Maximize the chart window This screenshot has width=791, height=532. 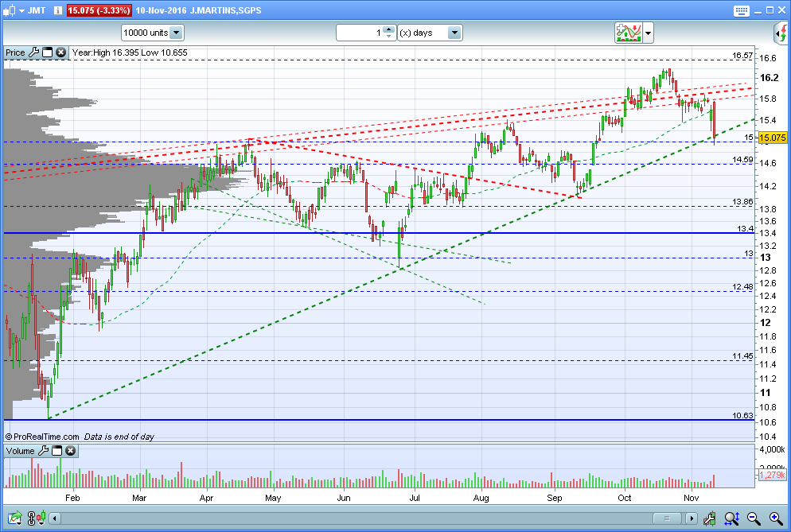click(x=770, y=10)
